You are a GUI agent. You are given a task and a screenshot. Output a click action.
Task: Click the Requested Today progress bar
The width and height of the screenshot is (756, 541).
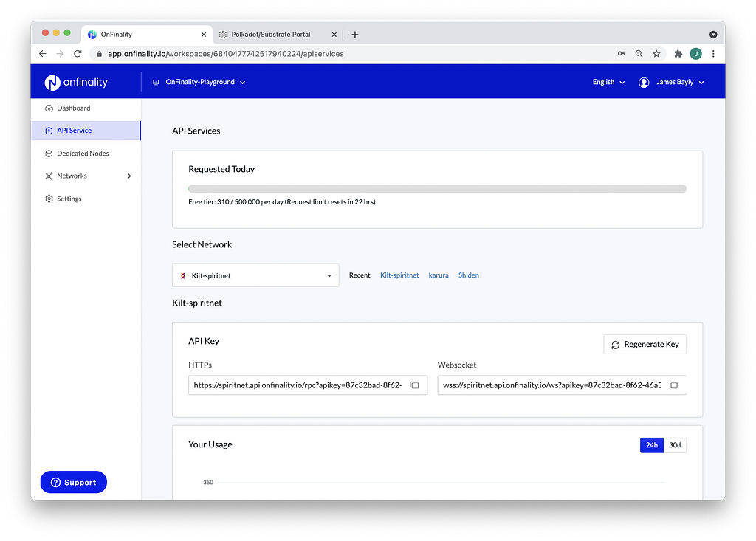click(x=437, y=189)
